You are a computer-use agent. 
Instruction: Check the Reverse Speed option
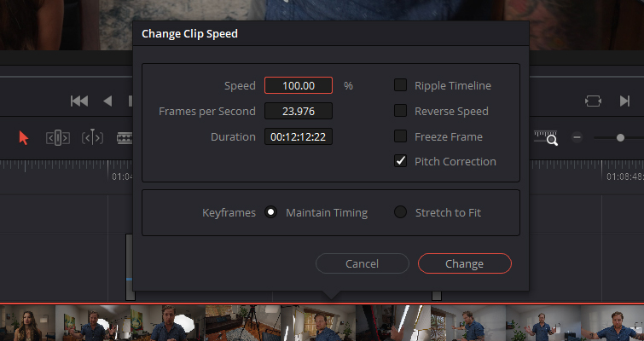[400, 111]
